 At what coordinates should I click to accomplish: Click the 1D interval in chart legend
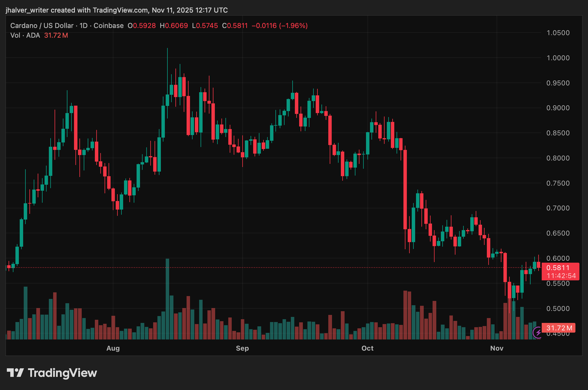(x=83, y=26)
